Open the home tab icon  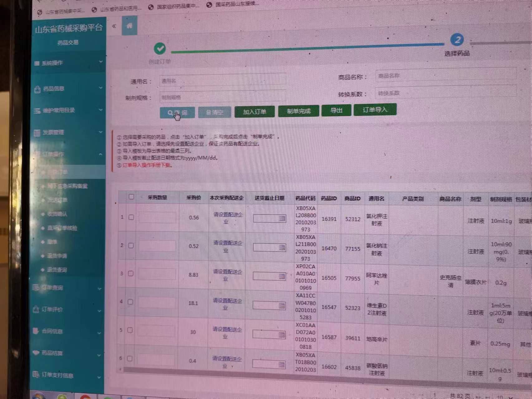129,26
